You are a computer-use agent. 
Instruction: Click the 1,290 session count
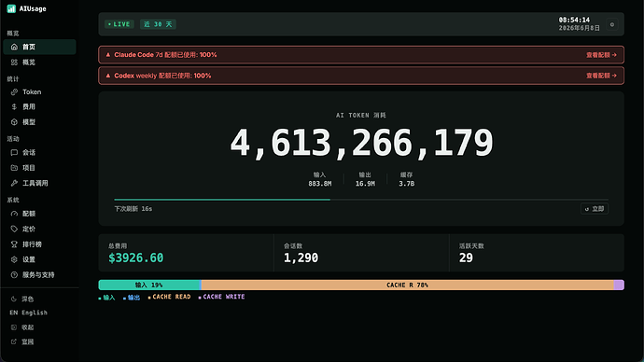(x=301, y=258)
